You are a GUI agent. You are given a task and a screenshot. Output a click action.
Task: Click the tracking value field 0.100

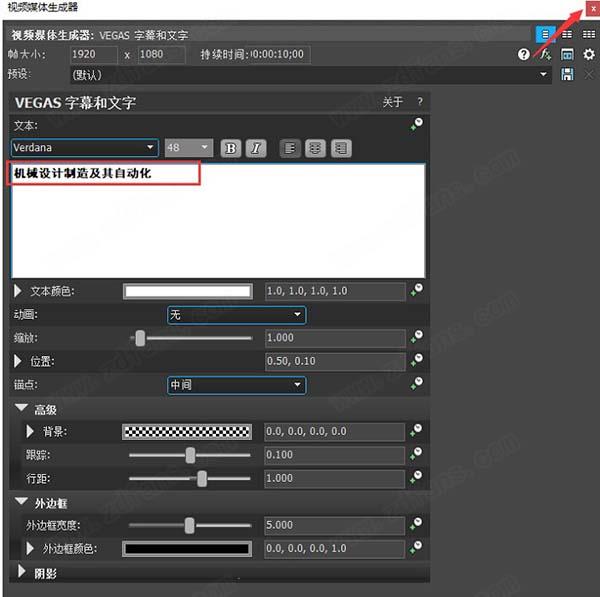(334, 455)
